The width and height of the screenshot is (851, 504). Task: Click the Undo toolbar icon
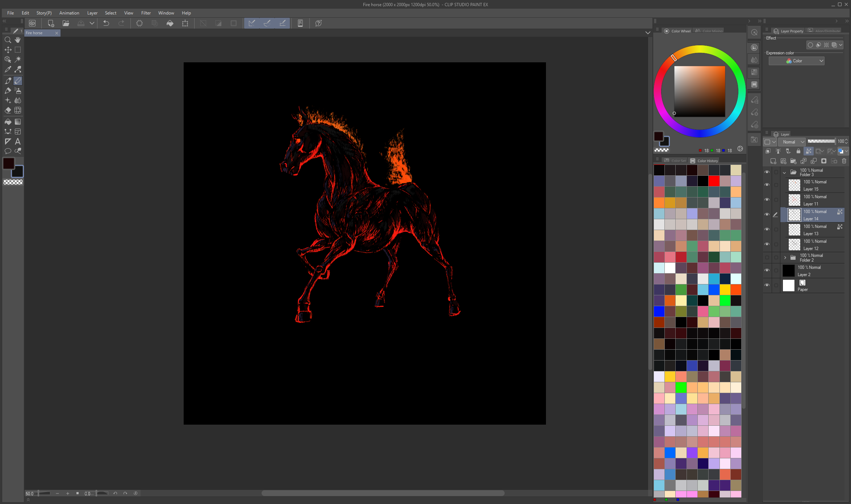click(x=106, y=23)
